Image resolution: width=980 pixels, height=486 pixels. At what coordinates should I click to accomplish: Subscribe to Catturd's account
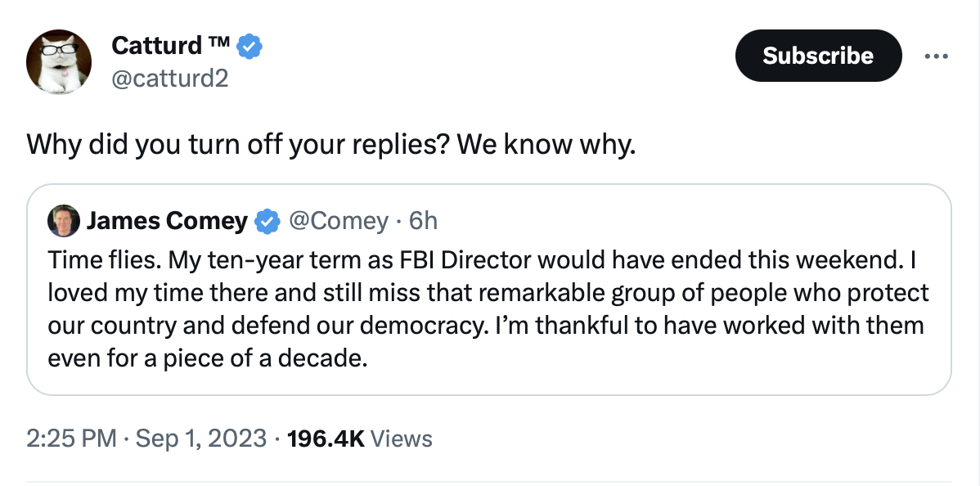(818, 56)
